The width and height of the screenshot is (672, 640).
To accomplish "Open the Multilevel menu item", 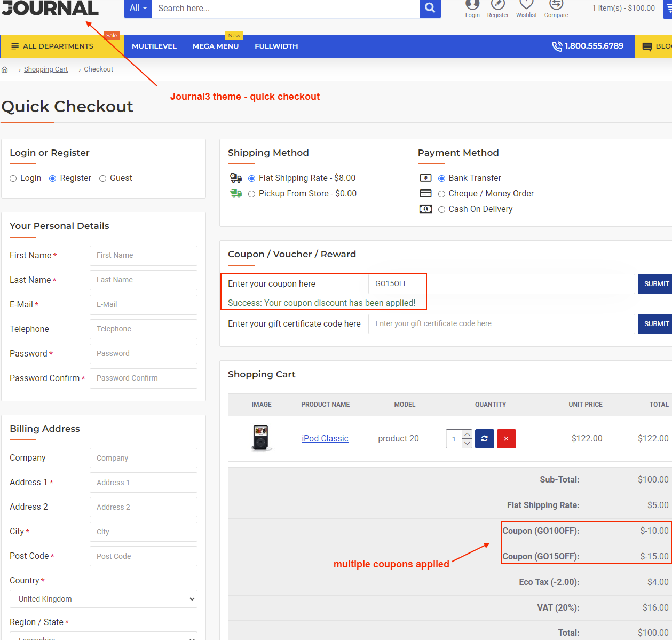I will pos(154,46).
